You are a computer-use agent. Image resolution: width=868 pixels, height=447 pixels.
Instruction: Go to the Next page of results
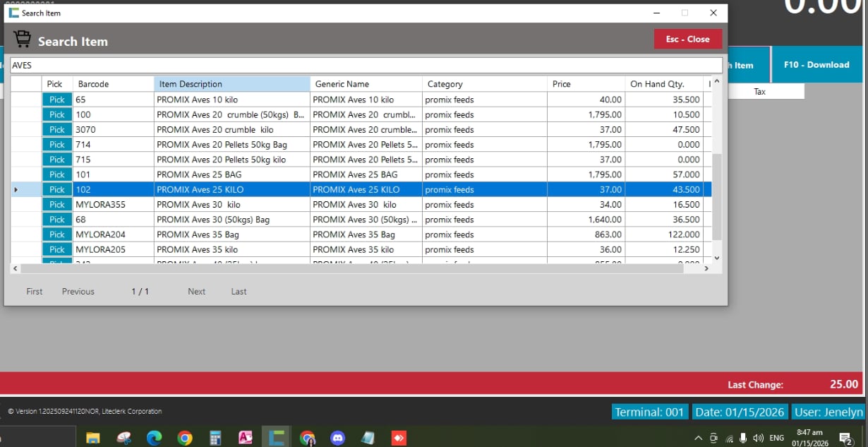(x=196, y=292)
